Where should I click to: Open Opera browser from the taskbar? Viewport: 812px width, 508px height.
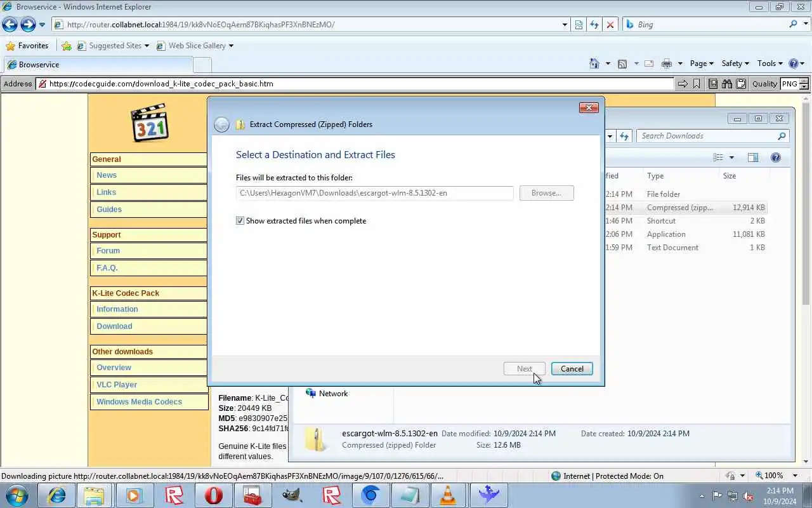[x=214, y=495]
